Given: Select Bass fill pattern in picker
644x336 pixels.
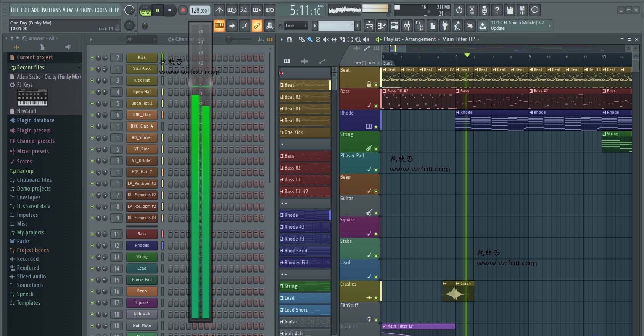Looking at the screenshot, I should point(305,180).
